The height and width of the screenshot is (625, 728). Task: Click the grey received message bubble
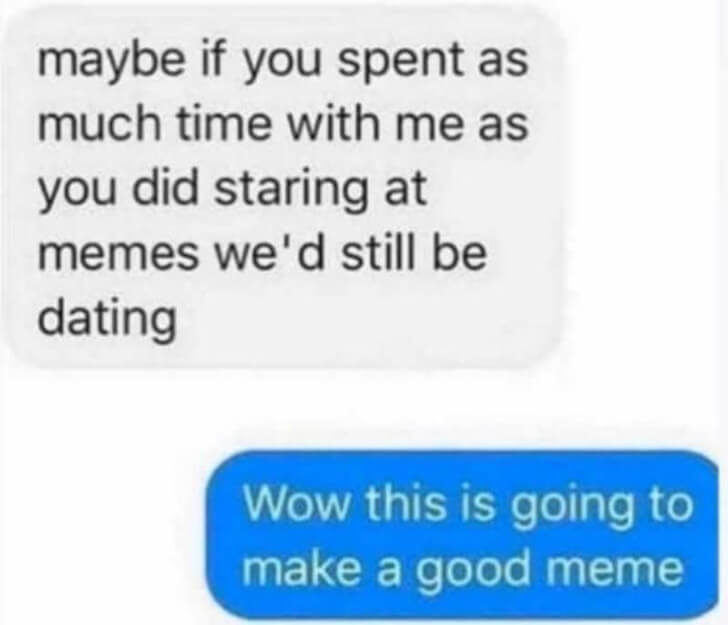point(283,188)
